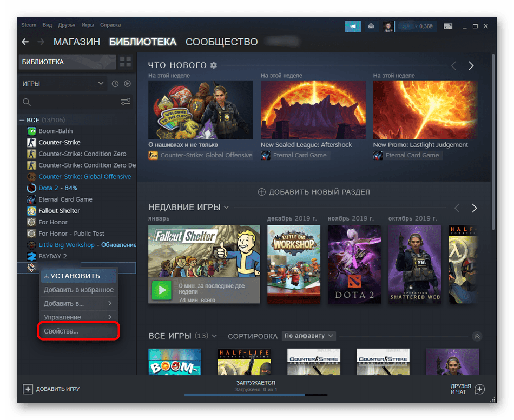Viewport: 514px width, 420px height.
Task: Open the announcements megaphone icon
Action: (353, 26)
